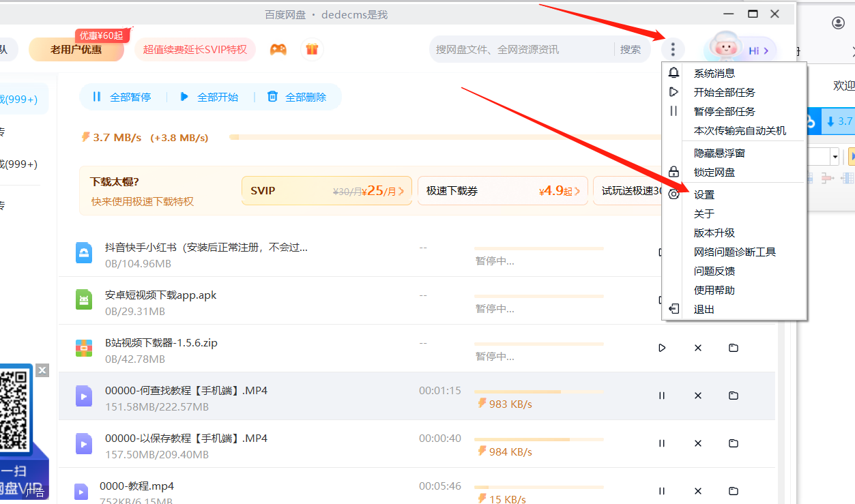Click the 抖音快手小红书 file name
The image size is (855, 504).
[206, 247]
